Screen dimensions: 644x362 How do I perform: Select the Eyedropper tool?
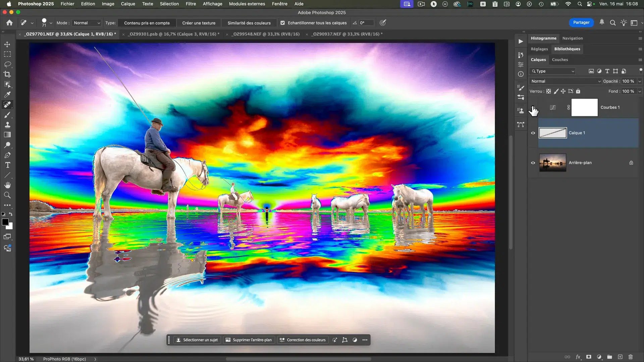7,95
